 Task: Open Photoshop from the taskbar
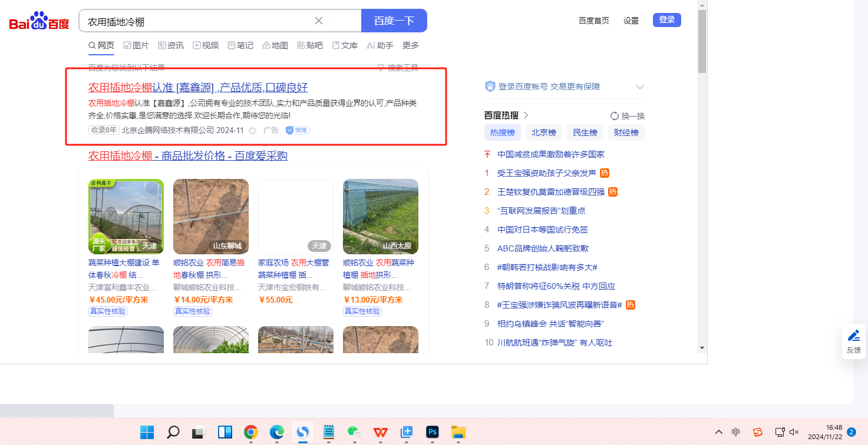pos(433,433)
